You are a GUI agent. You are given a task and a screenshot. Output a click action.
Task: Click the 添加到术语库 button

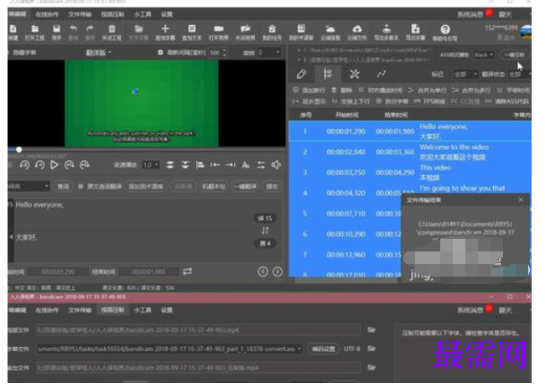pos(146,187)
